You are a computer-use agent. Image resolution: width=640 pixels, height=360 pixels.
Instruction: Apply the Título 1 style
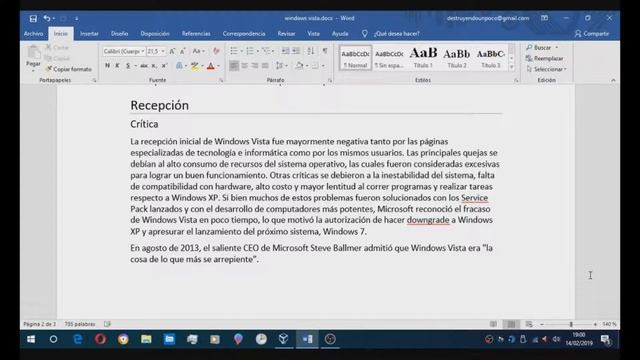pyautogui.click(x=423, y=58)
